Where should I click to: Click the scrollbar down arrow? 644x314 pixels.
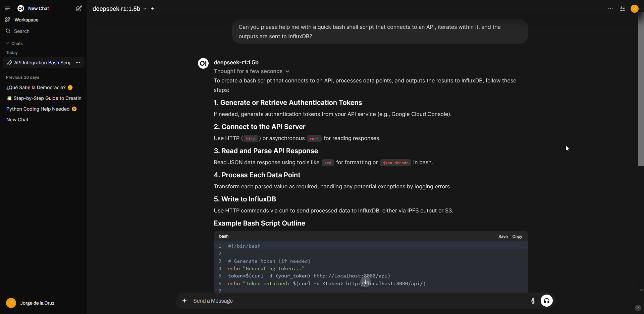pyautogui.click(x=641, y=290)
